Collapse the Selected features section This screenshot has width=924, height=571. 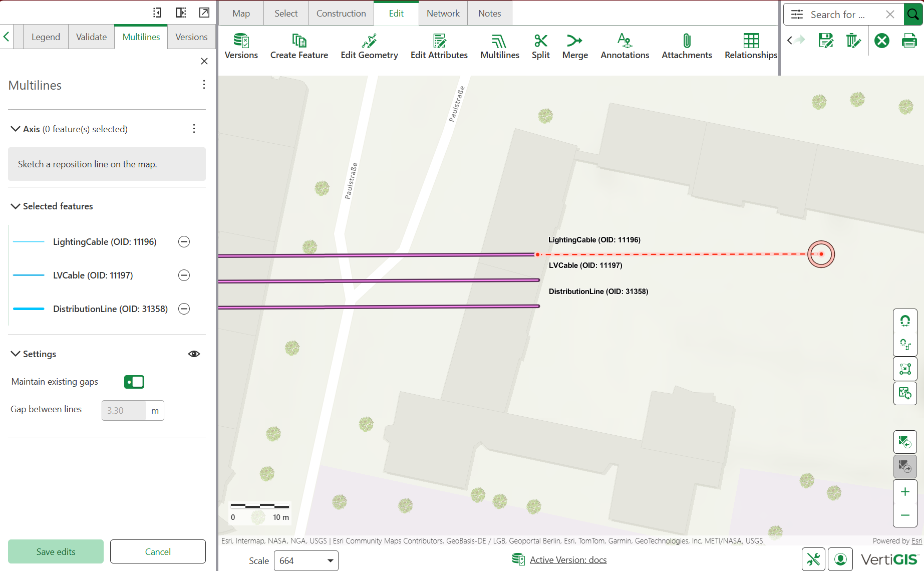(x=16, y=206)
